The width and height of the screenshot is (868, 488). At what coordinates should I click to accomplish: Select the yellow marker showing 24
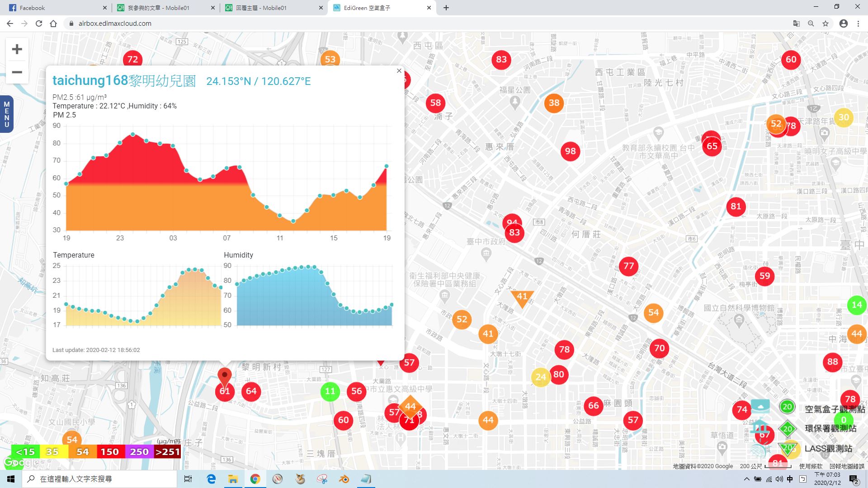pyautogui.click(x=541, y=377)
